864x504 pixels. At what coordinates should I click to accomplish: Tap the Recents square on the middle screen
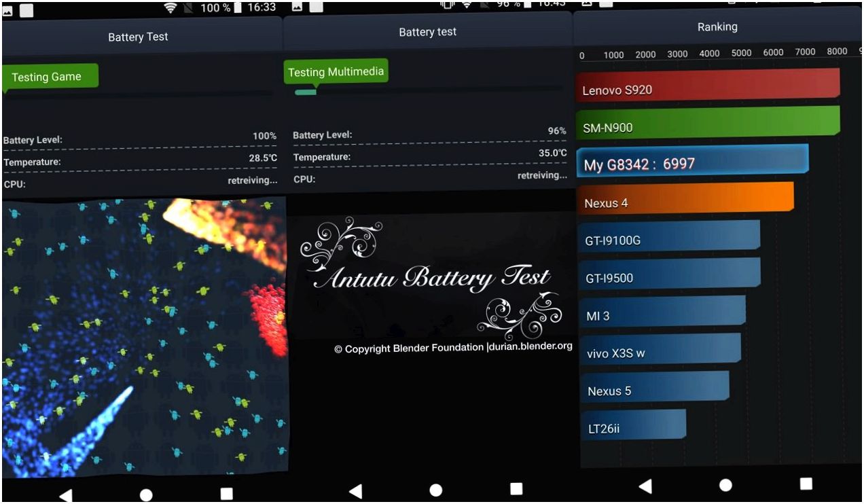pos(516,489)
